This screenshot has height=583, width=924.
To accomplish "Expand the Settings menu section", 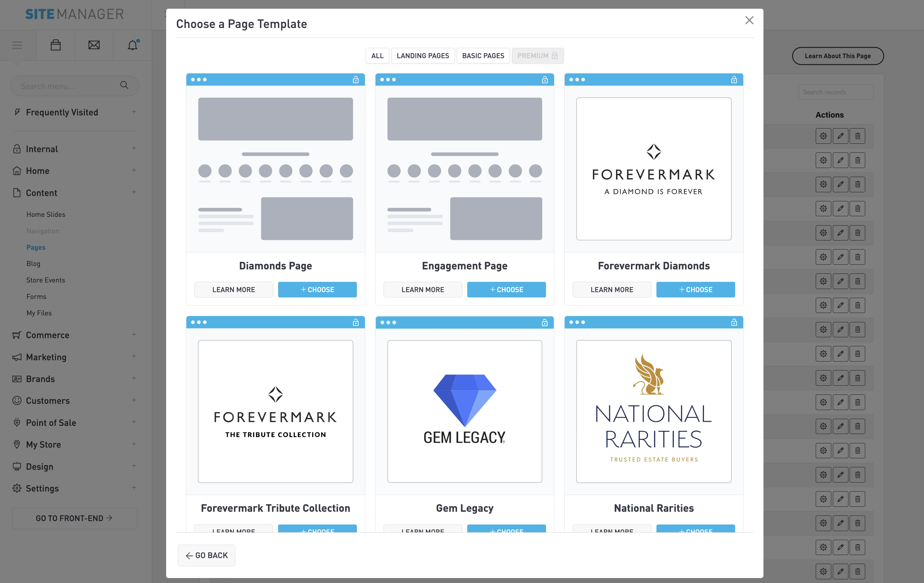I will click(134, 488).
